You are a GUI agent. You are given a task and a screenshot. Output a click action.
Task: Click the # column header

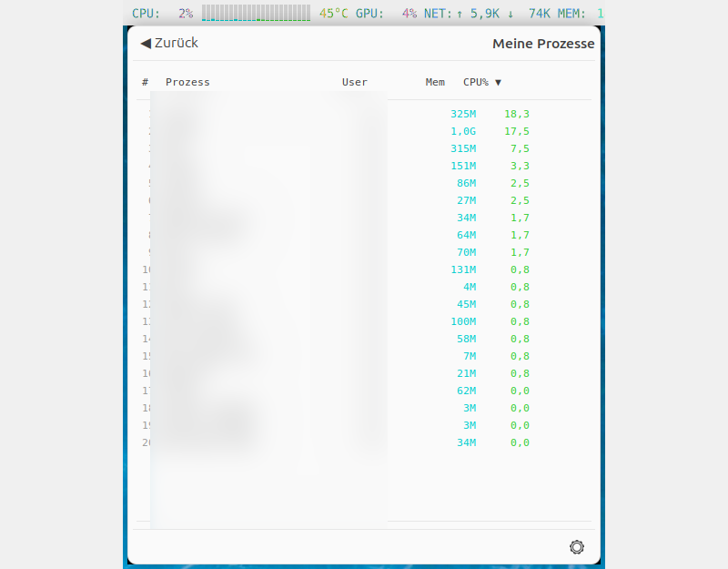(x=146, y=82)
